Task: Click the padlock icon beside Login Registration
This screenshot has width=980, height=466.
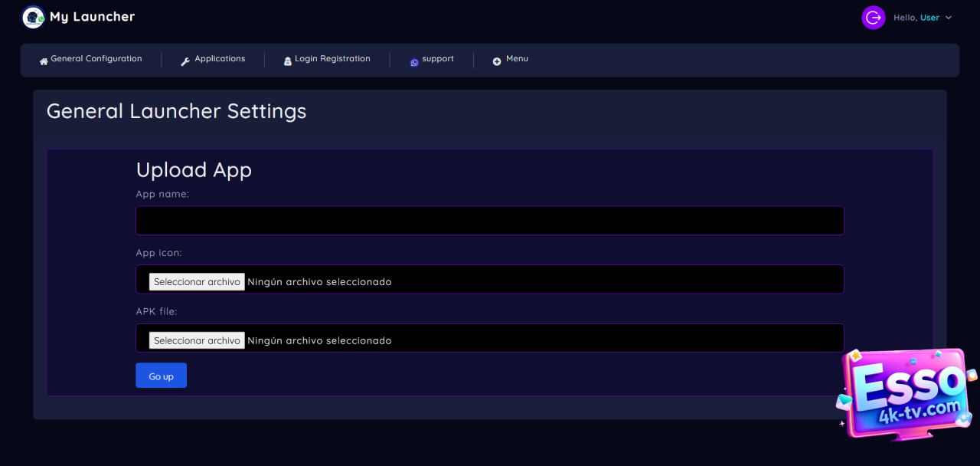Action: pos(288,61)
